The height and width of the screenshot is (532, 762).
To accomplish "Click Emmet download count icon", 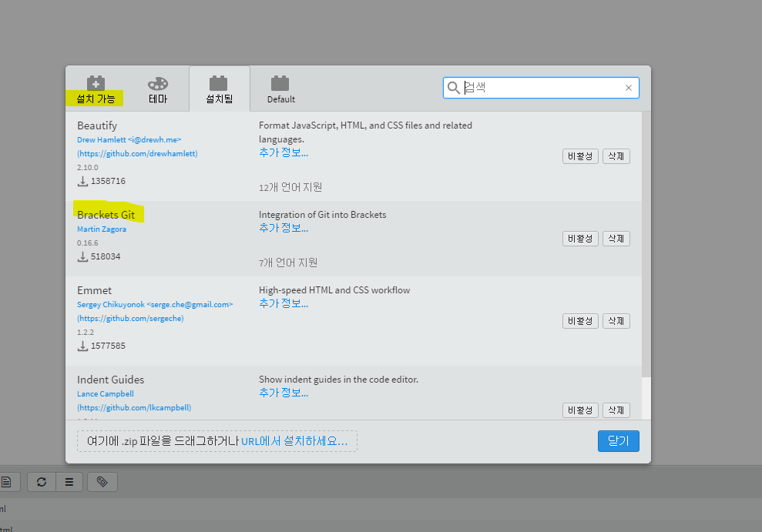I will click(82, 346).
